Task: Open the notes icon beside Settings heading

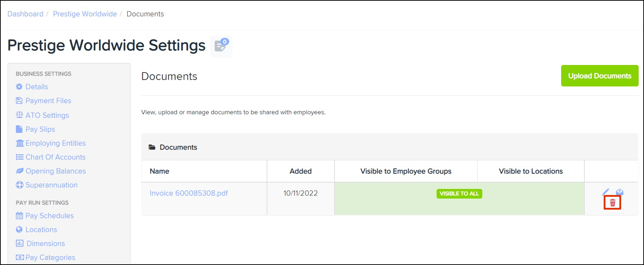Action: pos(221,46)
